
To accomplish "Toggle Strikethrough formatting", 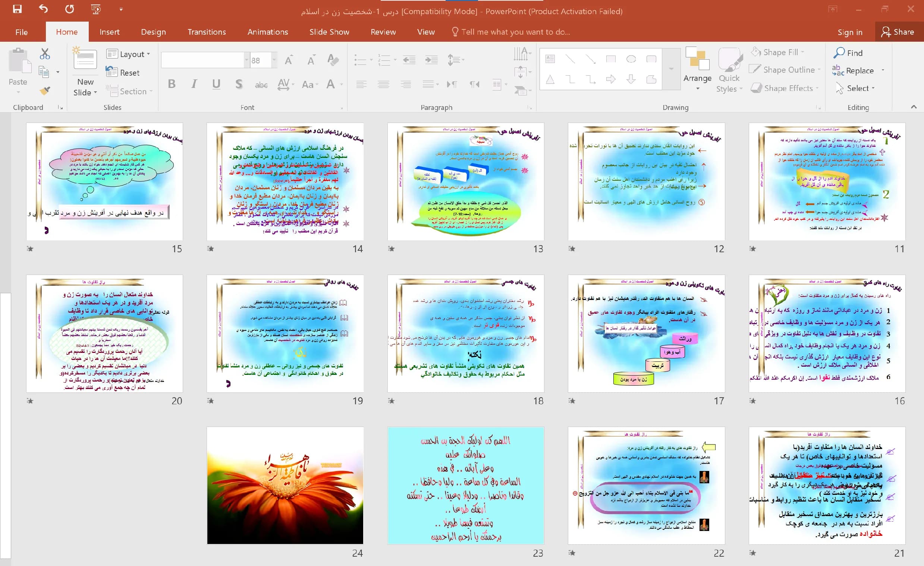I will coord(261,85).
